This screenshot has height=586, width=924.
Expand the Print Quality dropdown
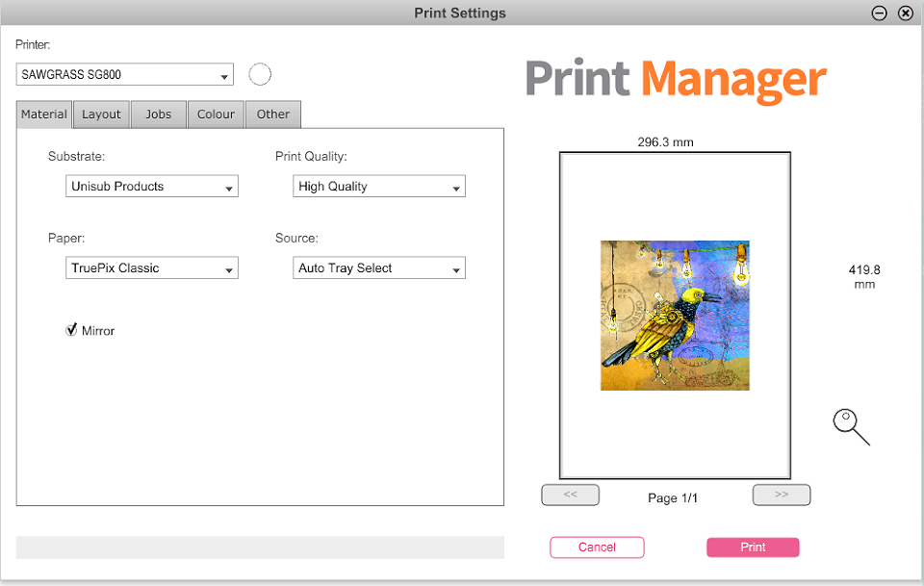379,186
